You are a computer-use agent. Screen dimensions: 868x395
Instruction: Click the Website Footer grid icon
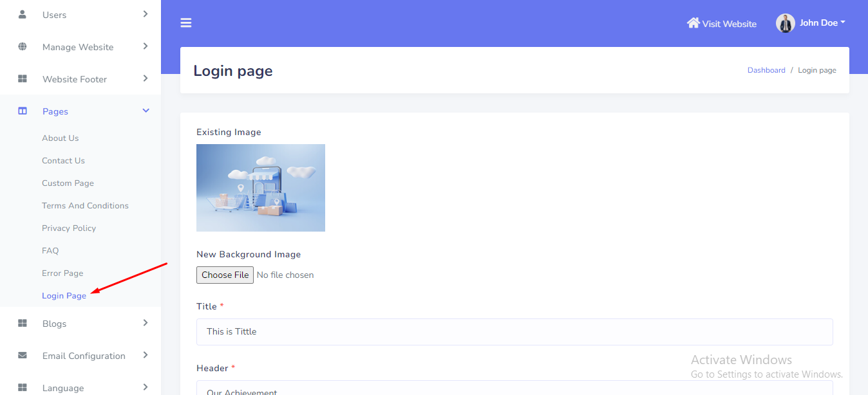[x=23, y=79]
